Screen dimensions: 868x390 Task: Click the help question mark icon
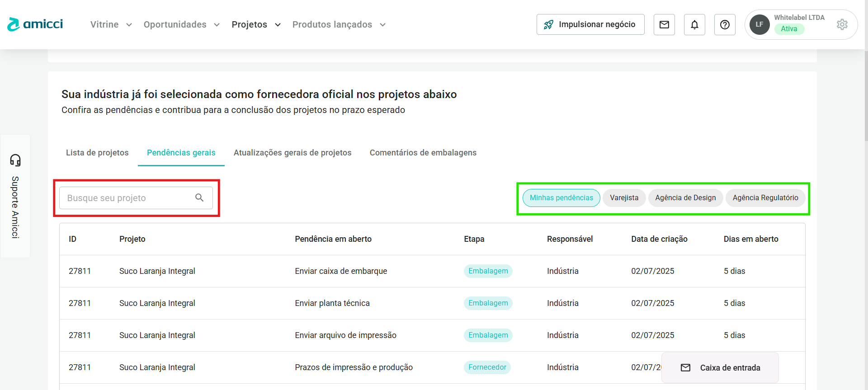(725, 24)
